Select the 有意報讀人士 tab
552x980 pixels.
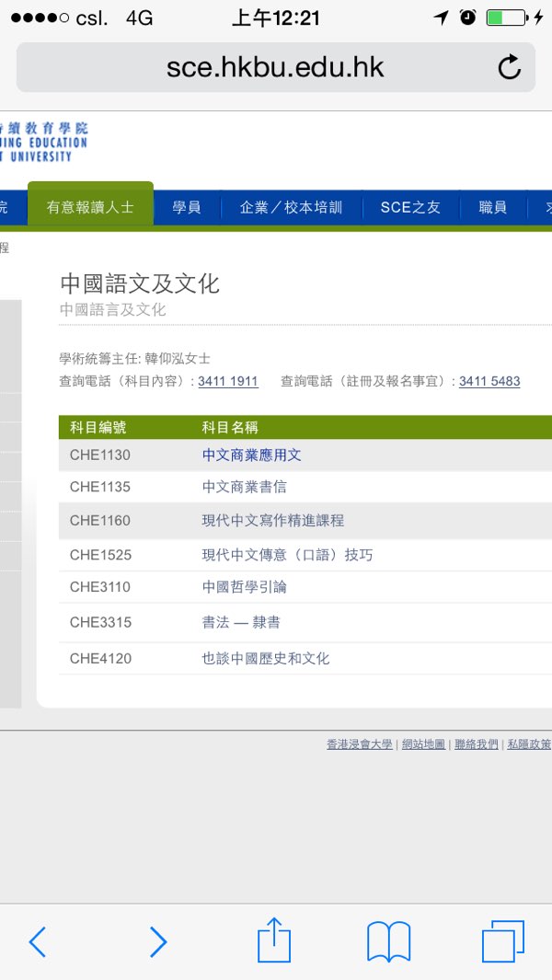tap(90, 207)
